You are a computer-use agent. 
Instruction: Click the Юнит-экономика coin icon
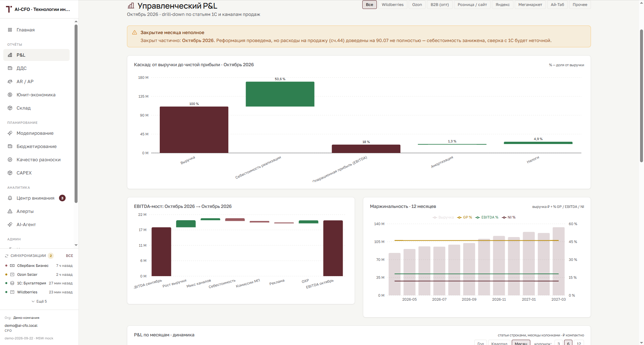[10, 95]
